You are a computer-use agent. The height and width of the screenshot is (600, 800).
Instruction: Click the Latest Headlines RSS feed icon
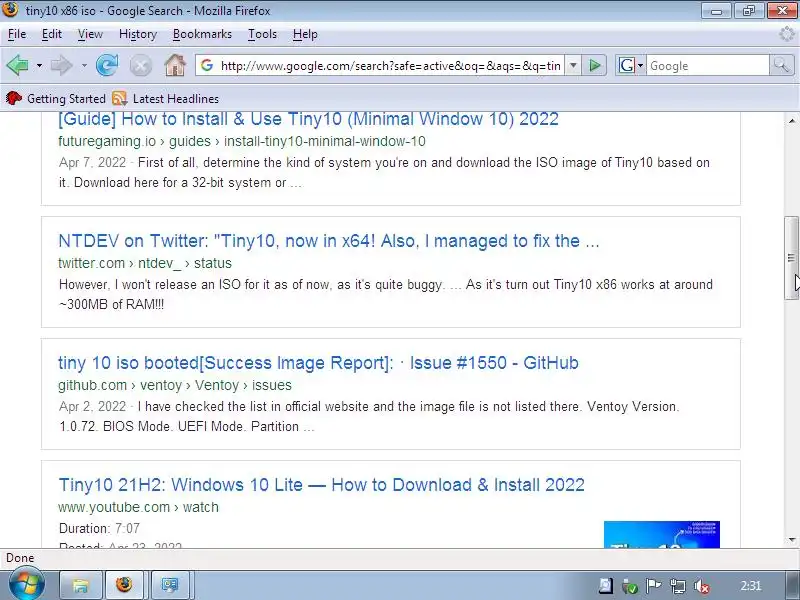coord(119,98)
